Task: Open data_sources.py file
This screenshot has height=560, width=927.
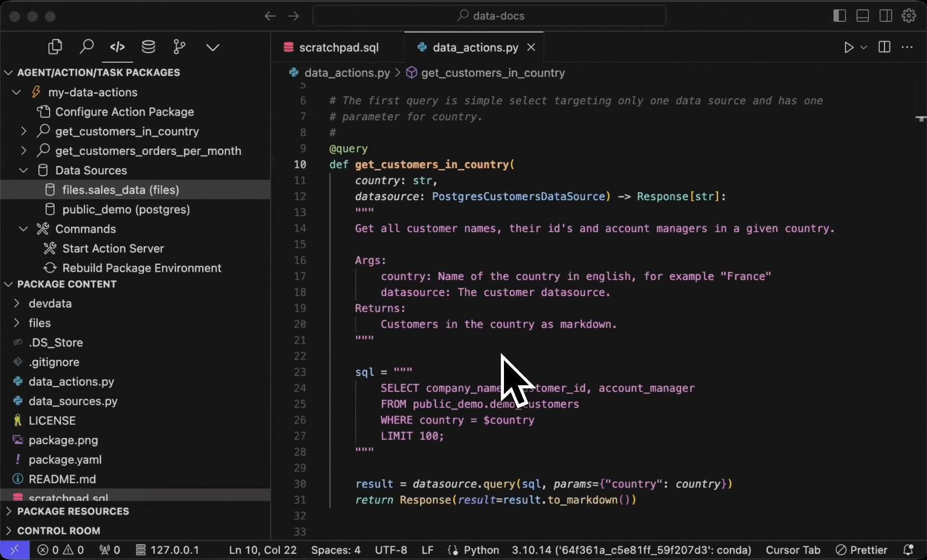Action: tap(73, 401)
